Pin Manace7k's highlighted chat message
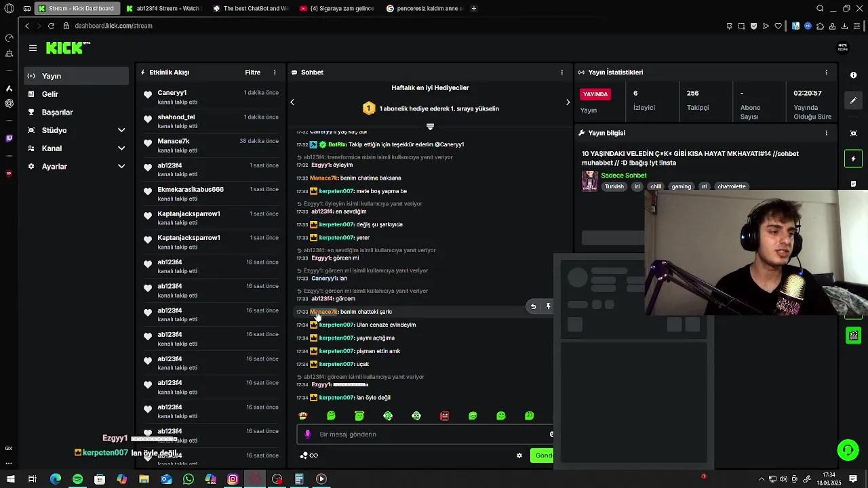The width and height of the screenshot is (868, 488). (x=548, y=306)
